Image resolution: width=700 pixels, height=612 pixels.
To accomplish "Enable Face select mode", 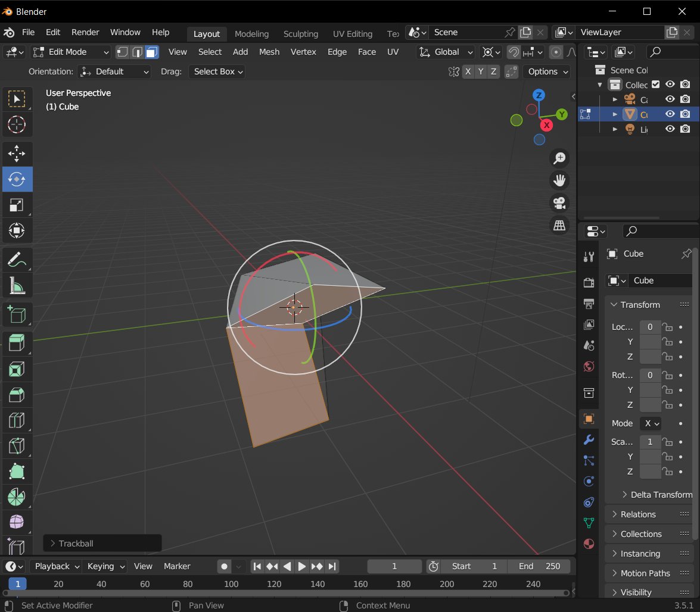I will click(152, 52).
